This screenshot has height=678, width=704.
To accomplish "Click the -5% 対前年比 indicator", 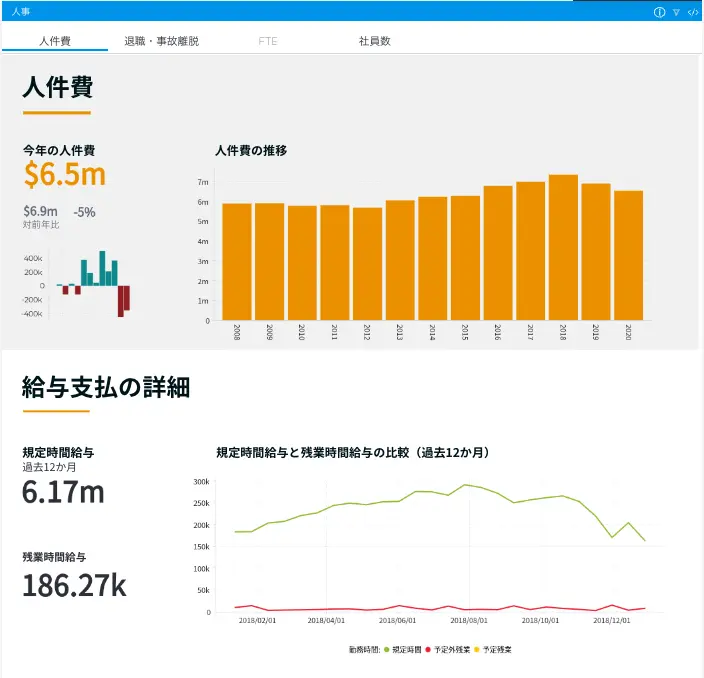I will point(85,212).
